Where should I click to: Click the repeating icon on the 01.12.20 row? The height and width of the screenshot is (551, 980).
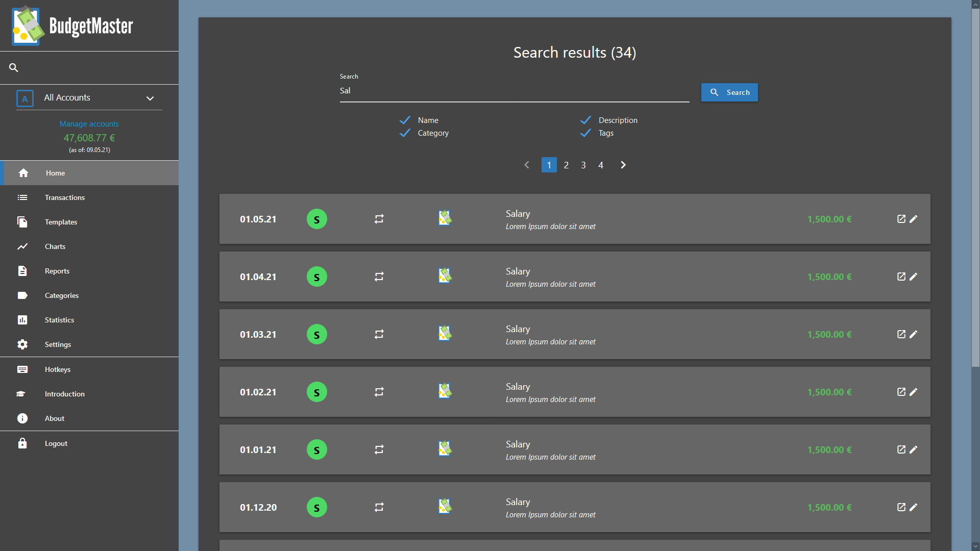pos(379,507)
